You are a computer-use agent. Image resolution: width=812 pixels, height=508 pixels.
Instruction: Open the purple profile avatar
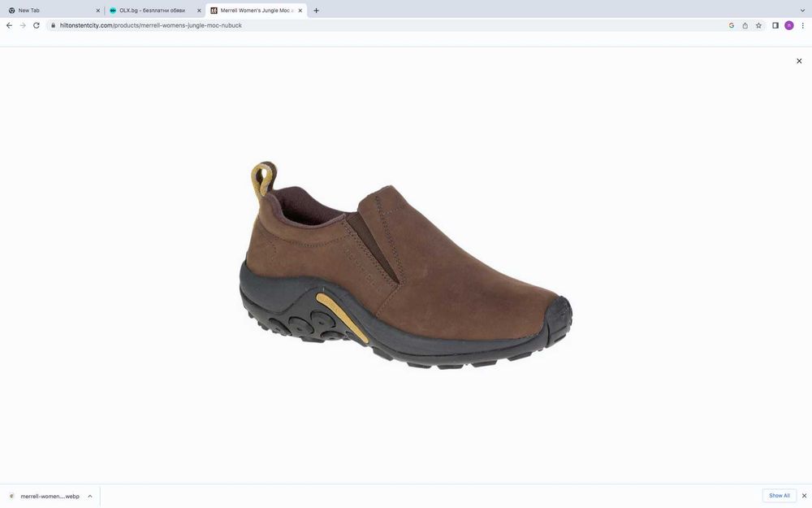tap(788, 25)
